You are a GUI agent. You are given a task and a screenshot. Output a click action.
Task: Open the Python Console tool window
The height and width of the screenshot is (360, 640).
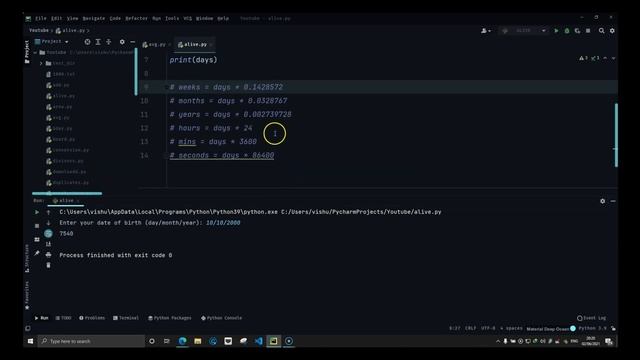pyautogui.click(x=221, y=318)
